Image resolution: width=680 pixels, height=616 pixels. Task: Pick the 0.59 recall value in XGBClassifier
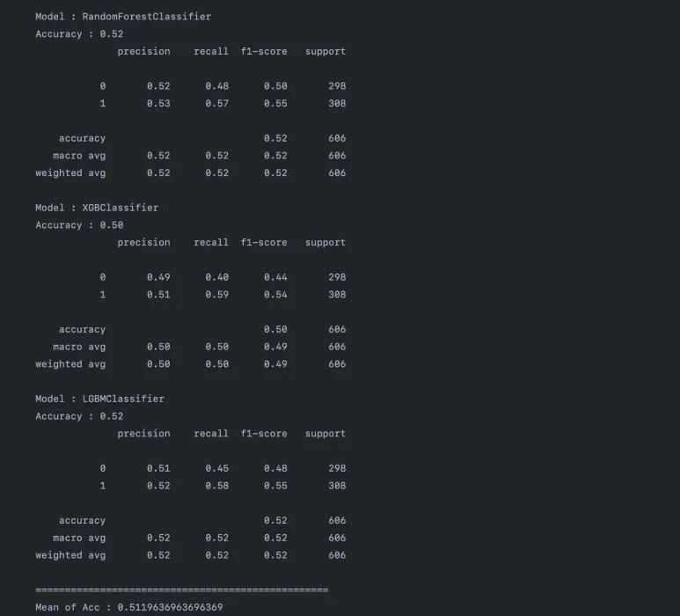[216, 295]
